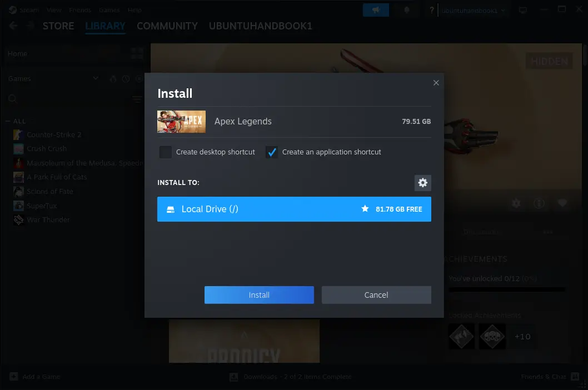Open the View menu
This screenshot has height=390, width=588.
click(x=54, y=10)
